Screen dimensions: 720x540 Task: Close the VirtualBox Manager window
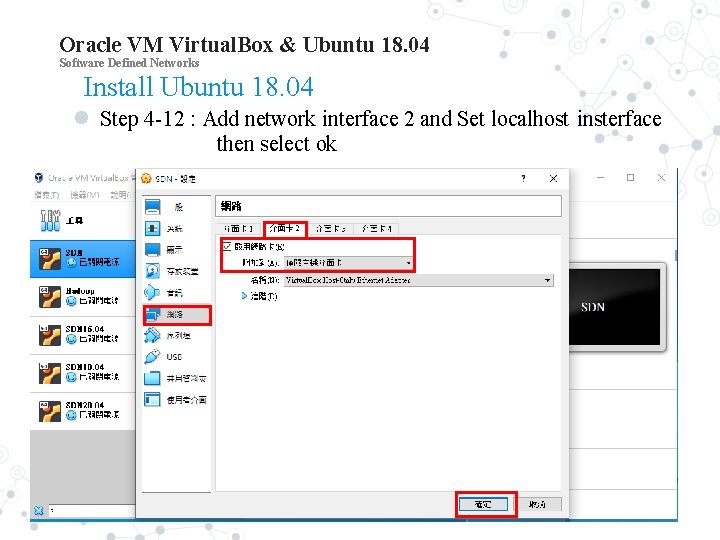click(x=661, y=178)
